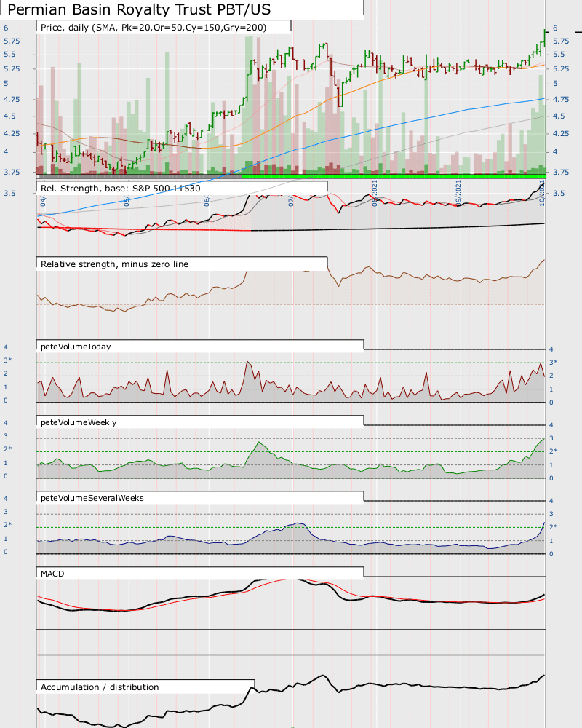Click the 09/2021 date axis label

pos(458,193)
